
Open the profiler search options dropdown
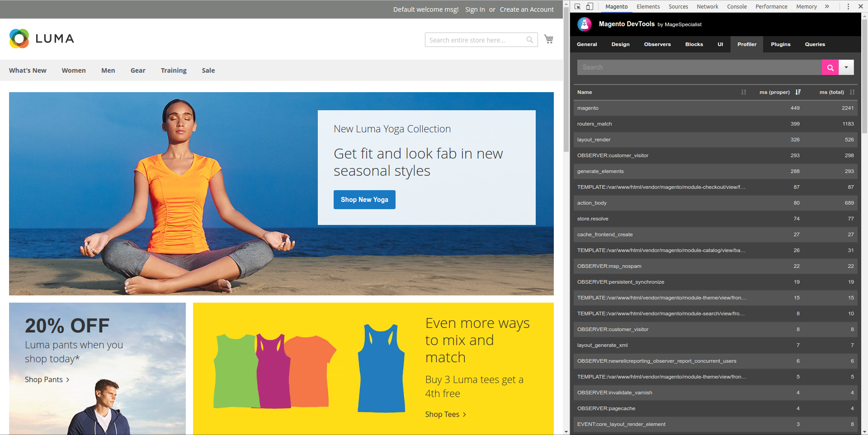(846, 67)
